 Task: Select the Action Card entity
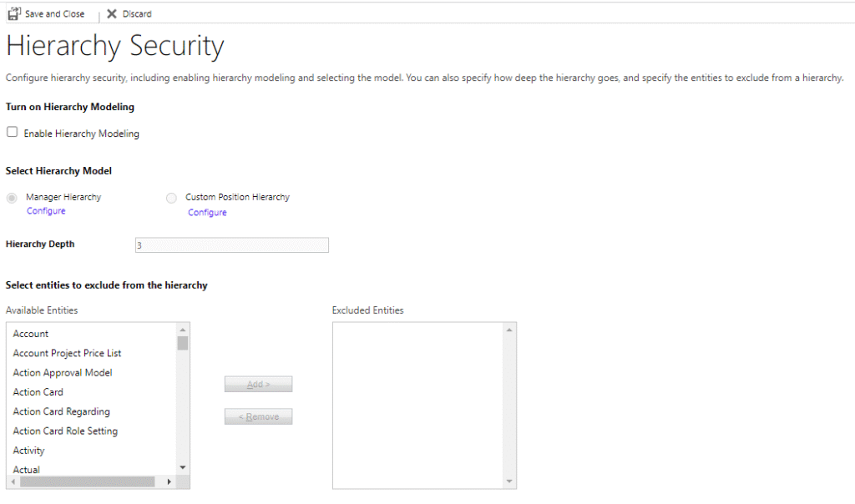(38, 391)
